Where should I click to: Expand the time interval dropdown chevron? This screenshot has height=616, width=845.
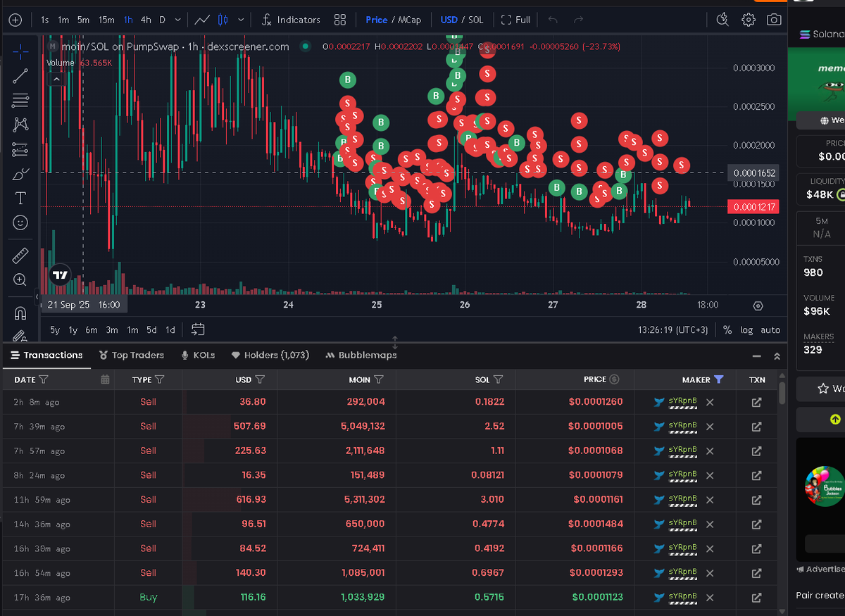coord(177,20)
